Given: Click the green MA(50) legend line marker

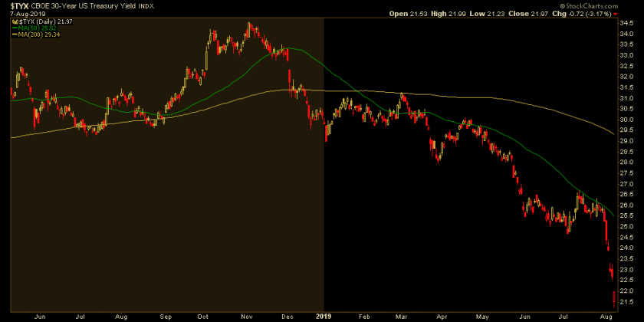Looking at the screenshot, I should tap(14, 28).
